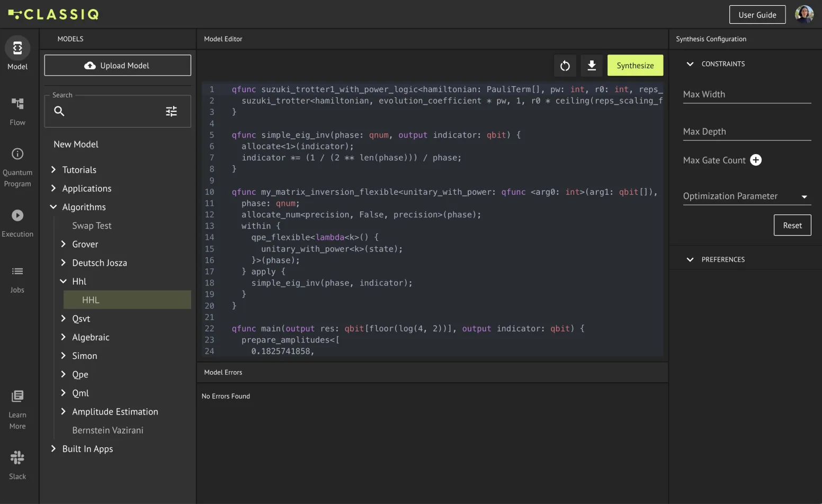Image resolution: width=822 pixels, height=504 pixels.
Task: Select the Swap Test model
Action: [92, 226]
